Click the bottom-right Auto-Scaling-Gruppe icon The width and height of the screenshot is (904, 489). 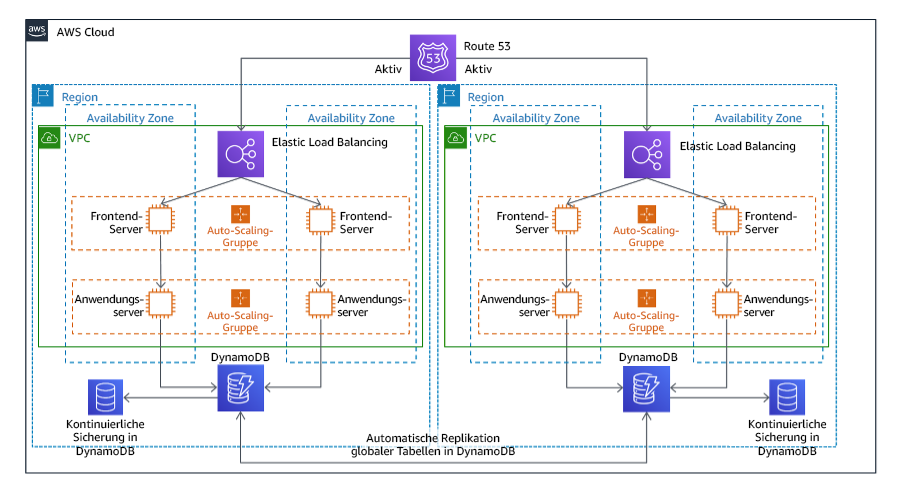(x=646, y=299)
